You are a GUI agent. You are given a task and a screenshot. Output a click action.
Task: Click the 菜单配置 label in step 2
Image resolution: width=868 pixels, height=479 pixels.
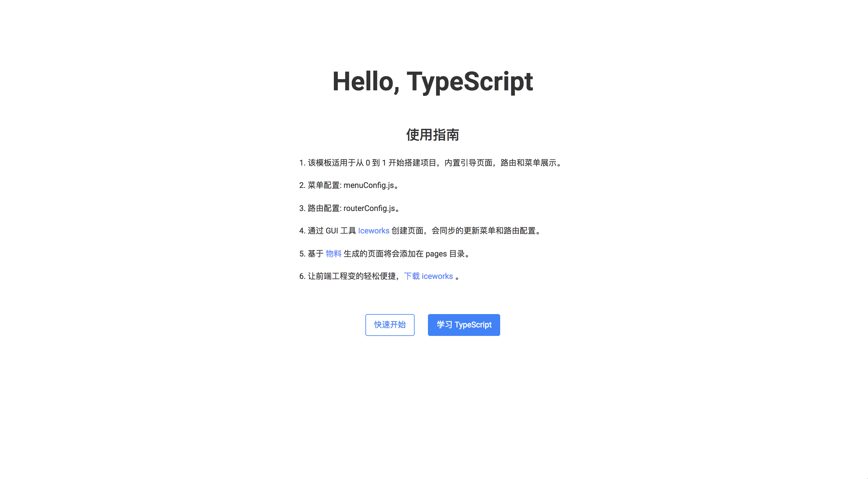coord(324,186)
